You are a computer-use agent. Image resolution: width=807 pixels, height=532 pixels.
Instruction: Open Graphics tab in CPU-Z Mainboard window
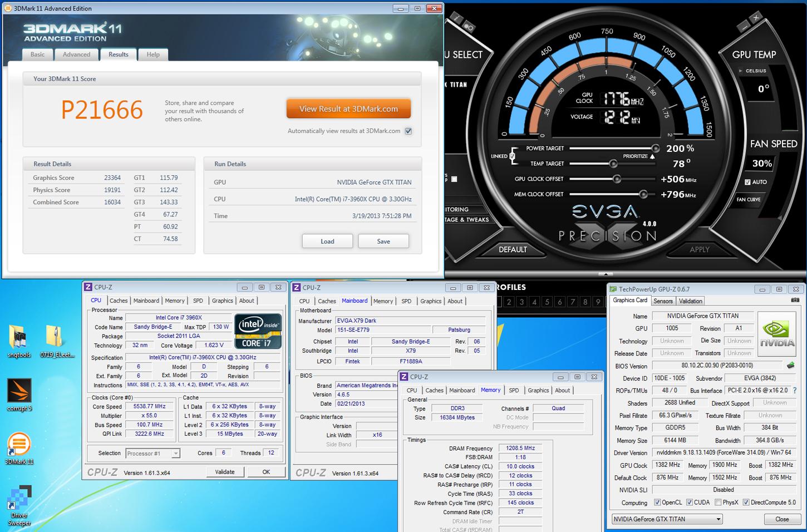pos(431,301)
